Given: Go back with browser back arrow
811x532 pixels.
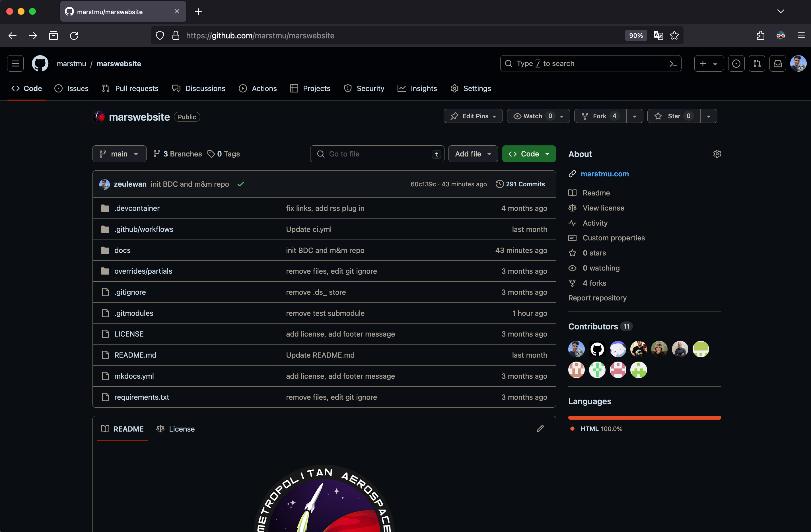Looking at the screenshot, I should point(13,36).
